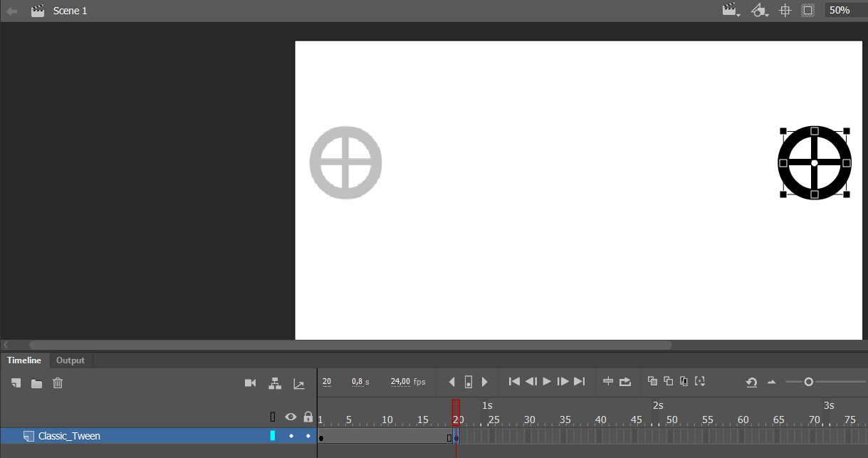Toggle loop playback

(x=625, y=382)
